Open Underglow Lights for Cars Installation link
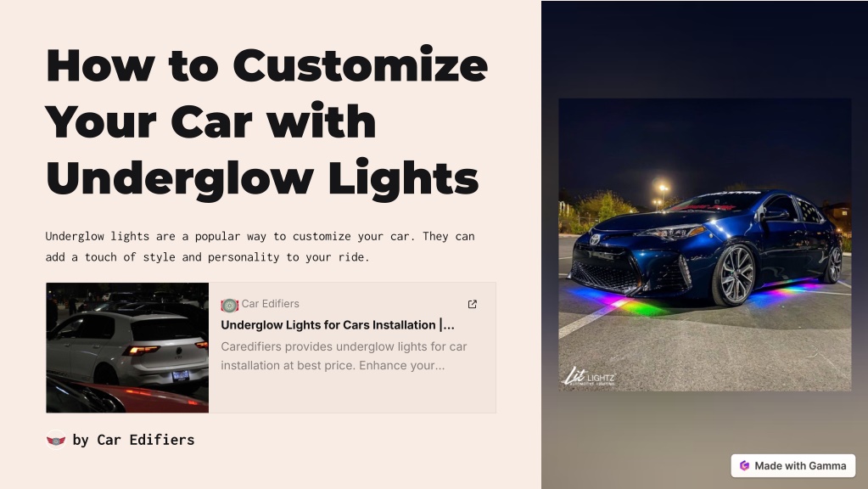Viewport: 868px width, 489px height. click(x=338, y=325)
